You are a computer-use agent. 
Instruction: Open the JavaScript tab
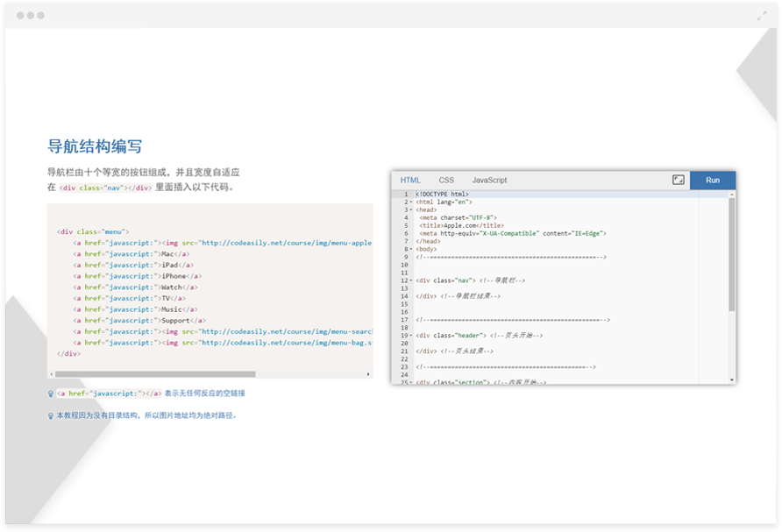[x=489, y=180]
